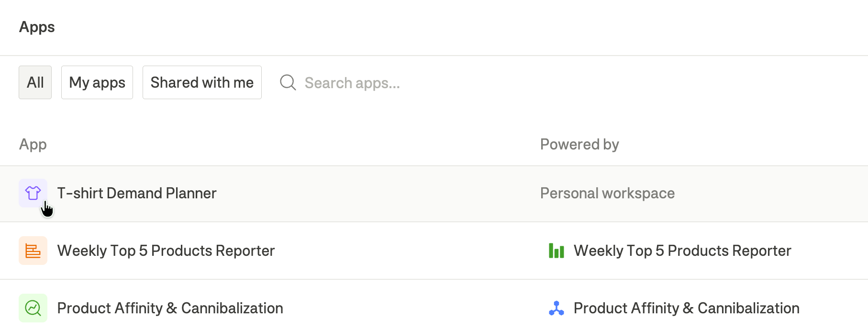The height and width of the screenshot is (332, 868).
Task: Select the Weekly Top 5 Reporter table row
Action: tap(434, 251)
